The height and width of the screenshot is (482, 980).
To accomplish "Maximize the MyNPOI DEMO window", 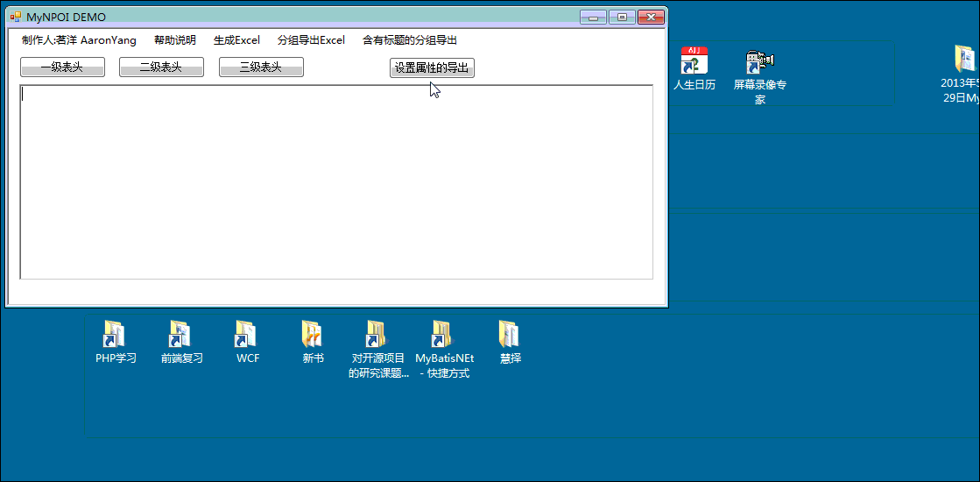I will [x=622, y=17].
